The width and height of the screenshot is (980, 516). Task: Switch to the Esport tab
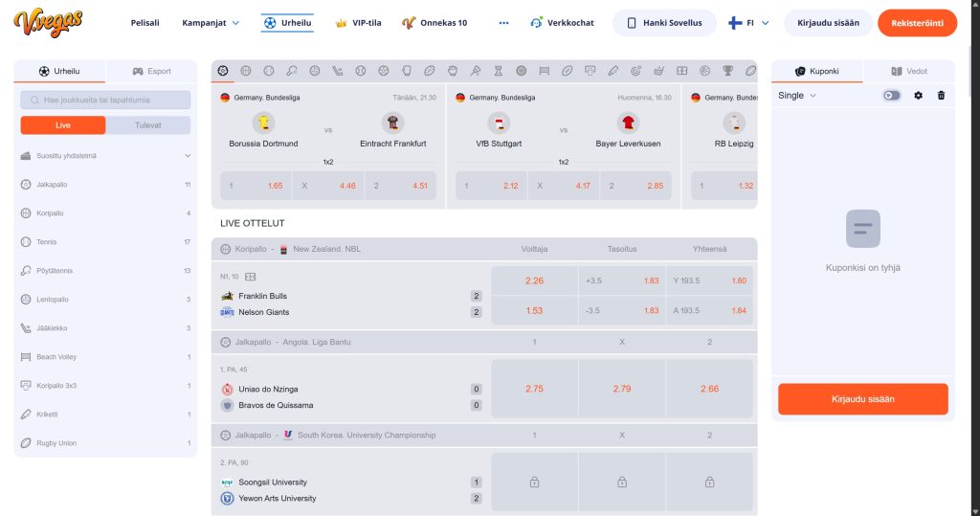click(x=151, y=71)
